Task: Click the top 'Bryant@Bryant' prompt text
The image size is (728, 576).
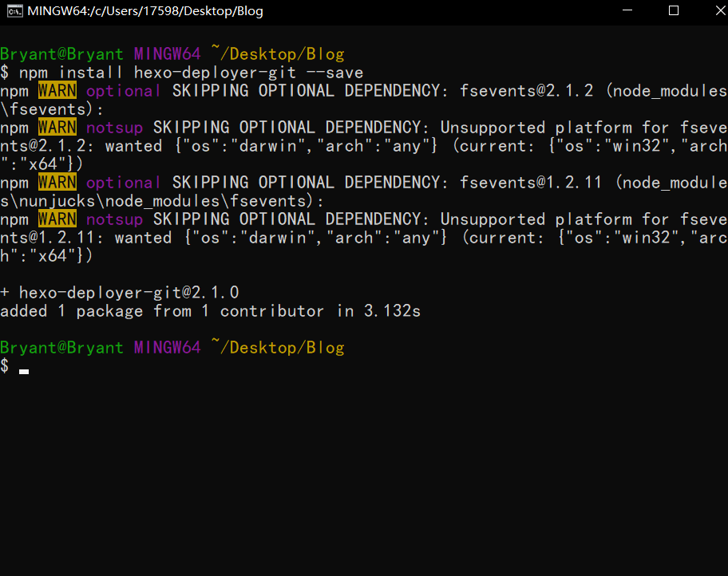Action: coord(61,53)
